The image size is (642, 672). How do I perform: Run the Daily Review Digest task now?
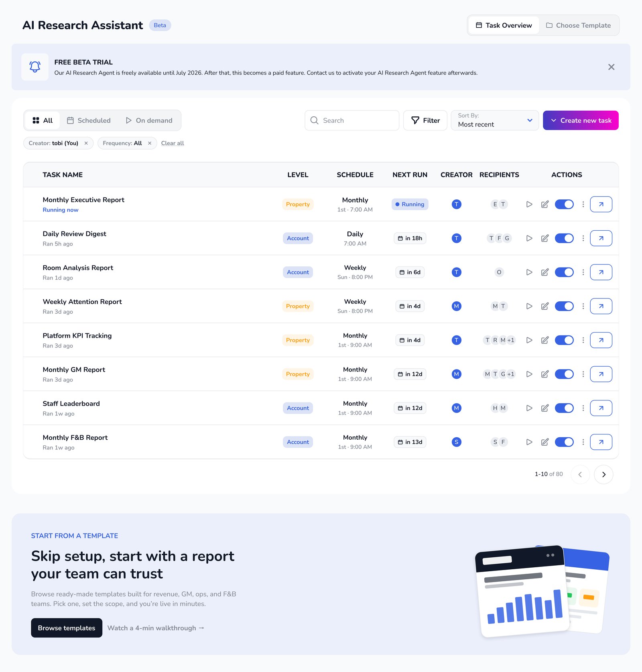pyautogui.click(x=529, y=238)
